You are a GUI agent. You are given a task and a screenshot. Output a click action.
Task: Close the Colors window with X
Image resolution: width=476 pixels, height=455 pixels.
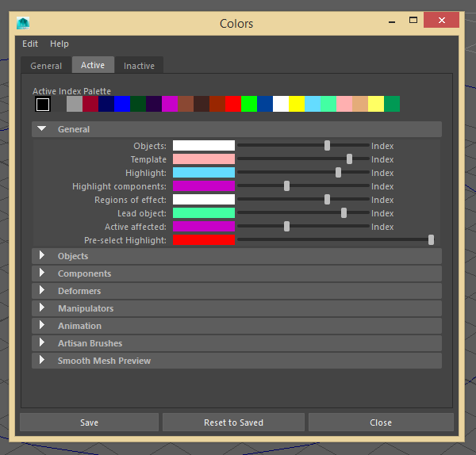(x=441, y=20)
